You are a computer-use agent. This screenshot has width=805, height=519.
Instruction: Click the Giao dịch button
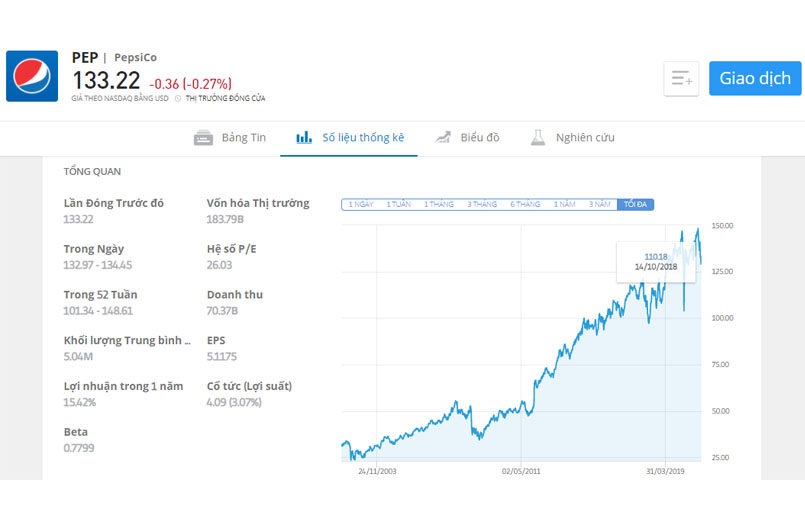click(x=755, y=79)
